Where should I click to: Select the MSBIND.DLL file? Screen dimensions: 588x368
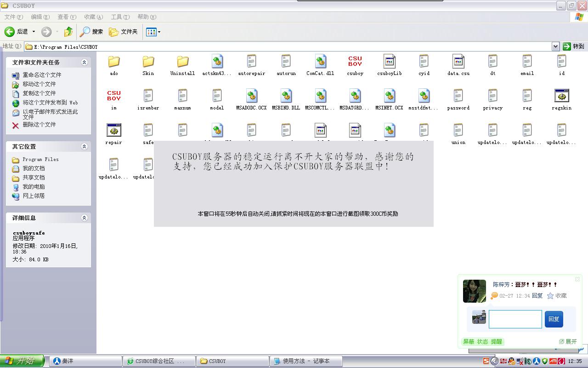286,96
